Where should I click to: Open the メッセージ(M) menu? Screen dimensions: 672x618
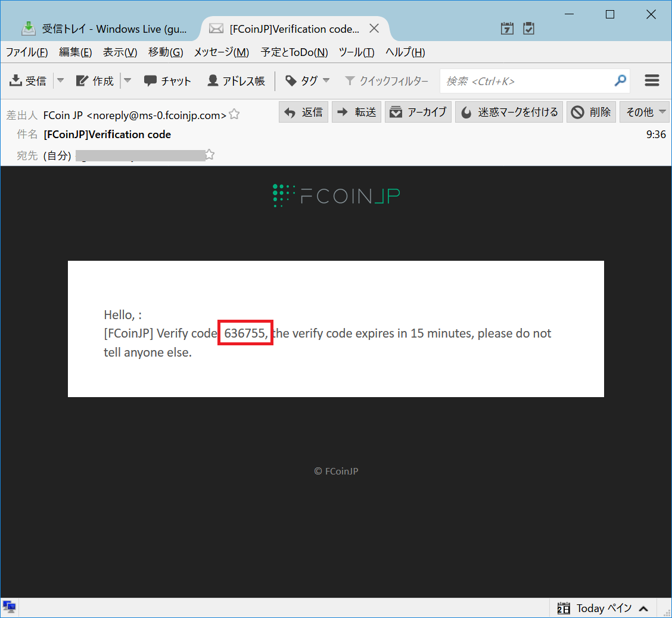[x=222, y=52]
